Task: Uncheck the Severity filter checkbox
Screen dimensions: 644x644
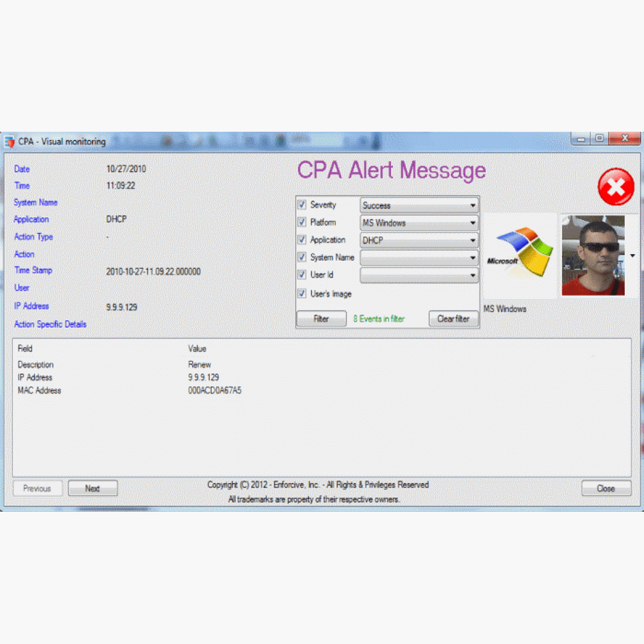Action: point(302,205)
